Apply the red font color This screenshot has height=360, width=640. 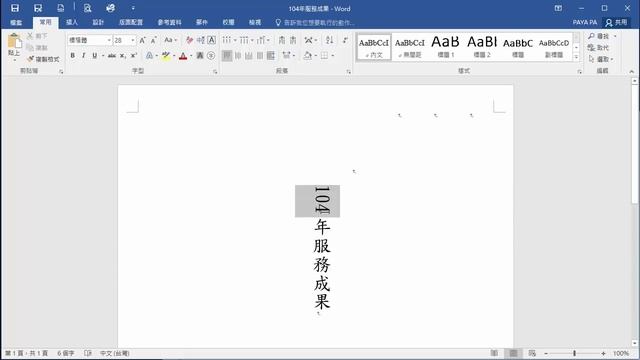click(183, 56)
